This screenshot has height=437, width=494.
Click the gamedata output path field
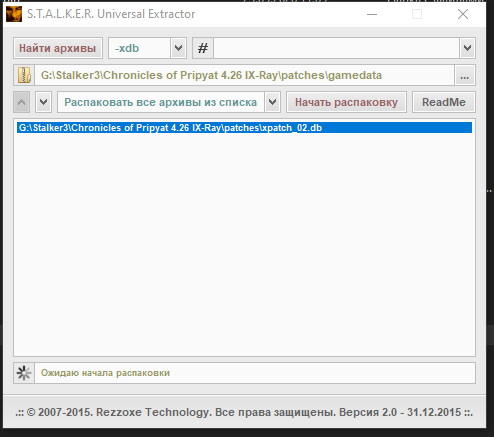[x=244, y=75]
